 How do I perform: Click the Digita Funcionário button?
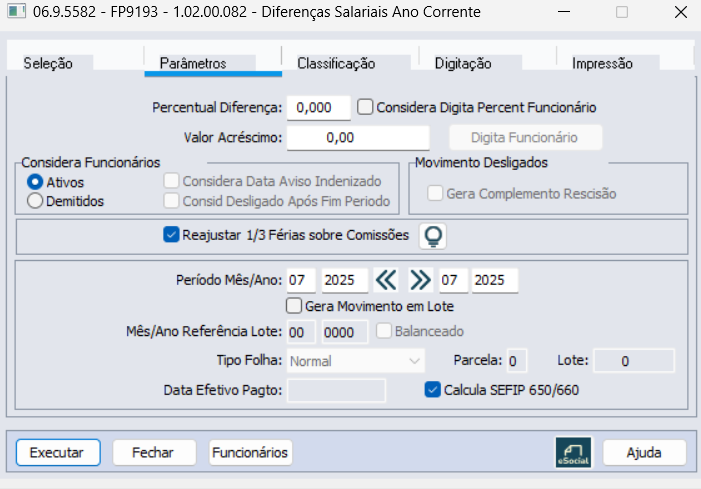[x=525, y=137]
